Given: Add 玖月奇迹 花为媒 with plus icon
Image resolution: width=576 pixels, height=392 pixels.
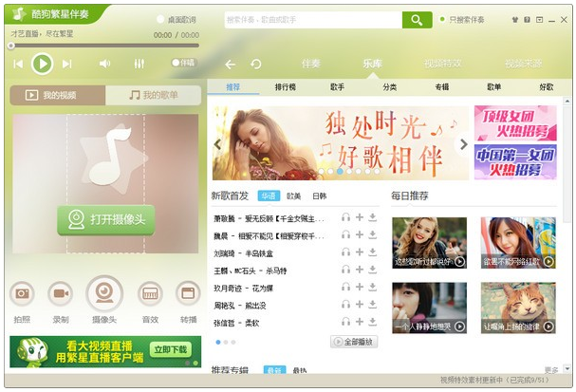Looking at the screenshot, I should tap(360, 287).
